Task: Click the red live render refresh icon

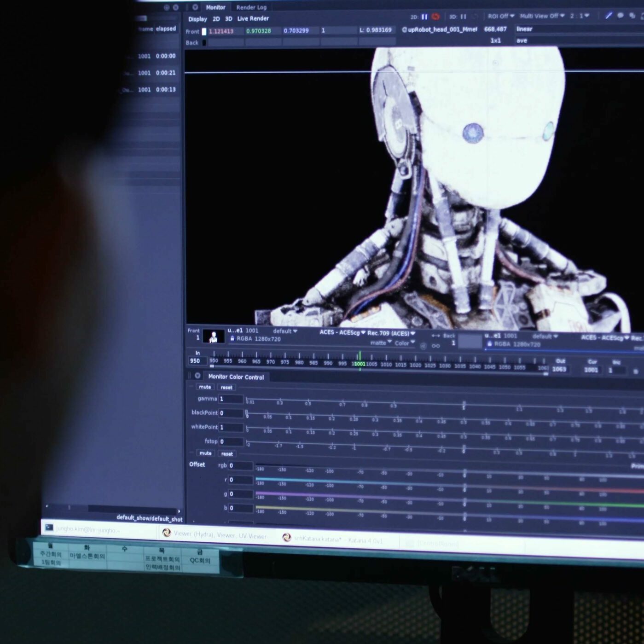Action: (435, 17)
